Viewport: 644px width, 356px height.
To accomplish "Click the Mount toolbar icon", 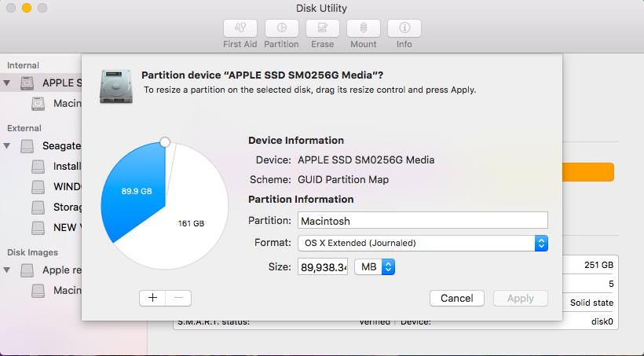I will coord(364,28).
